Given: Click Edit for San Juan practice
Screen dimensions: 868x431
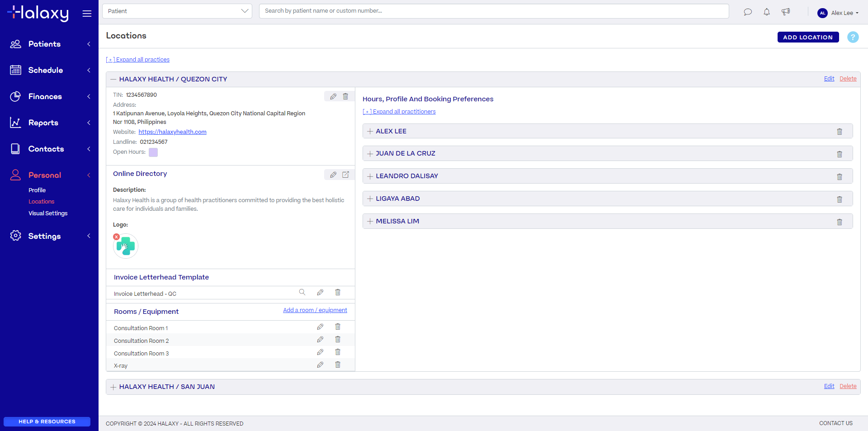Looking at the screenshot, I should [829, 386].
